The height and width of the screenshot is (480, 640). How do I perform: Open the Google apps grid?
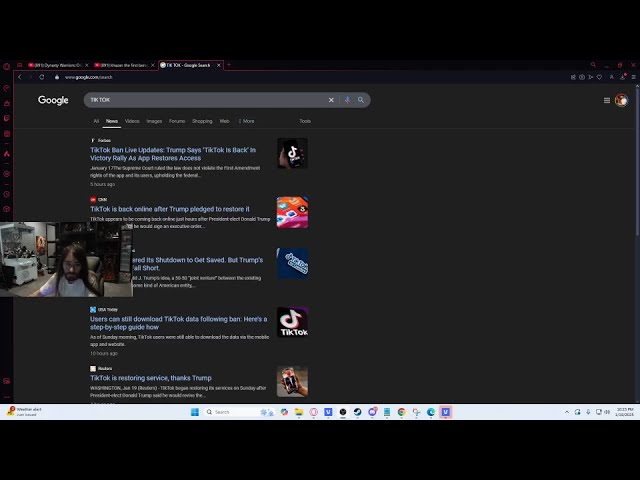(607, 100)
